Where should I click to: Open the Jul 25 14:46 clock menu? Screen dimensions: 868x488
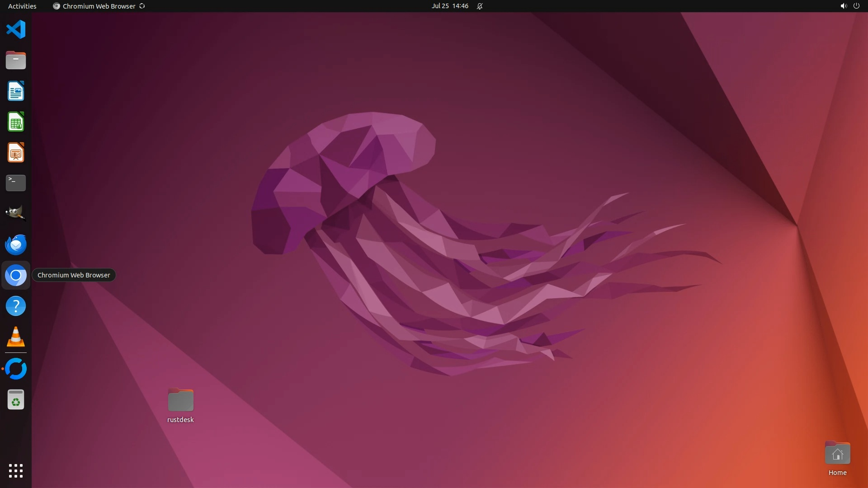(x=449, y=6)
